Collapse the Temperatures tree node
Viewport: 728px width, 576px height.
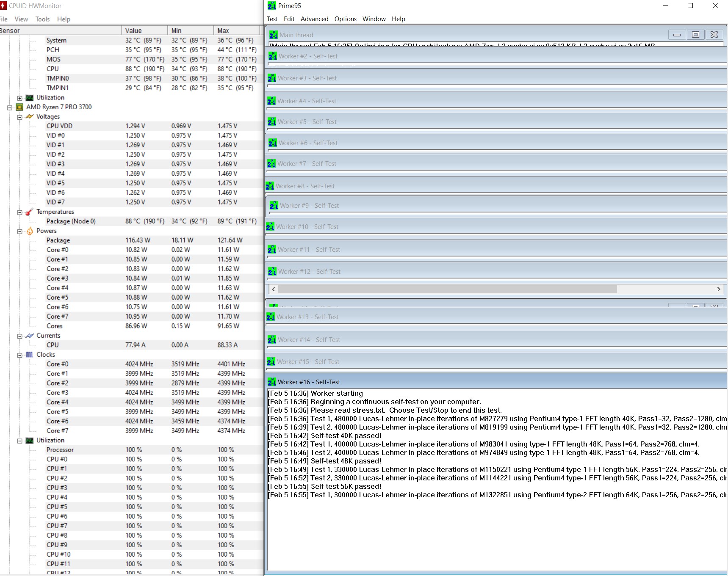coord(19,212)
